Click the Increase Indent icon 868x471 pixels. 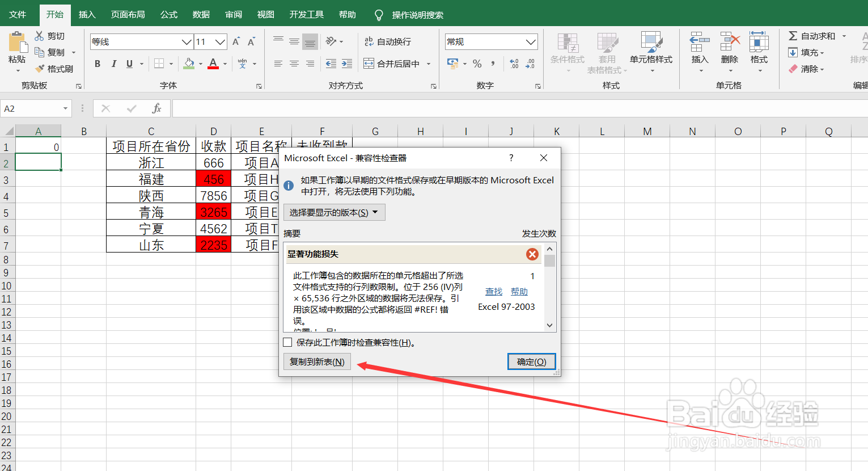347,64
